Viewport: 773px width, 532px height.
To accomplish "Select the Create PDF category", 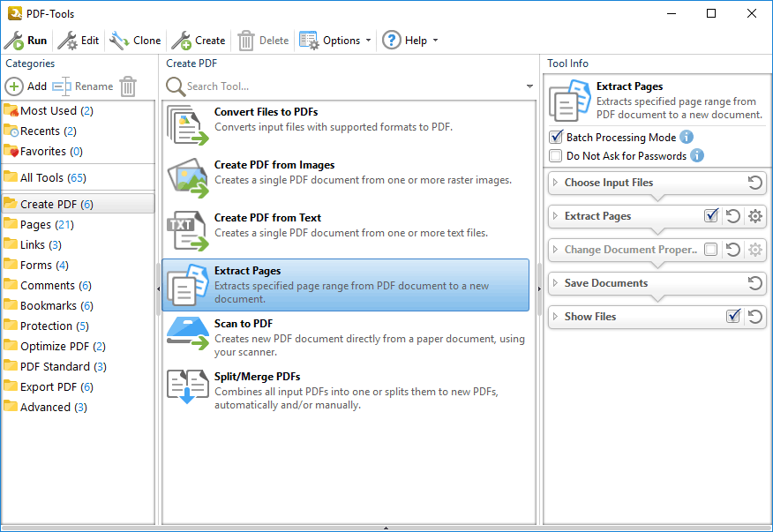I will [78, 204].
